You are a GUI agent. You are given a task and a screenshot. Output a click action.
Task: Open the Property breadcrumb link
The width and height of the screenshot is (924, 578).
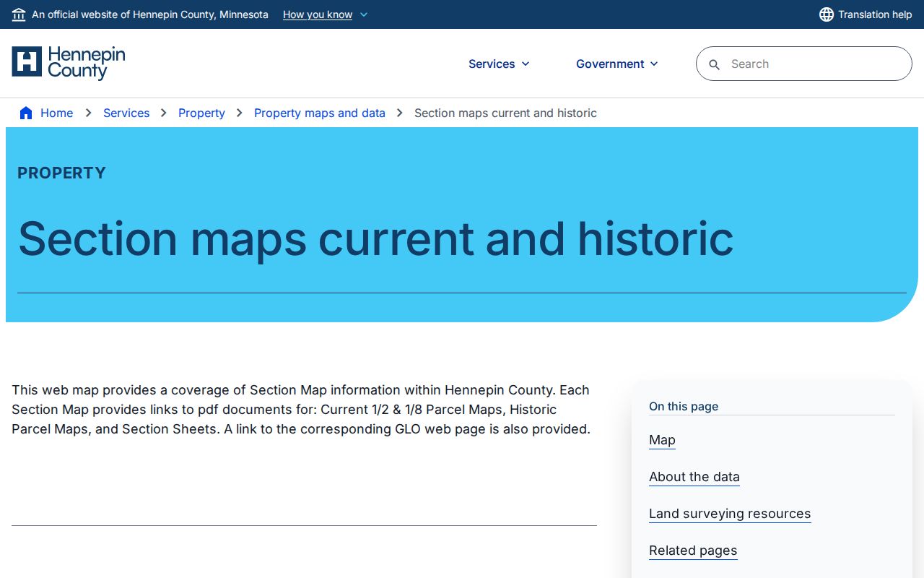click(201, 113)
